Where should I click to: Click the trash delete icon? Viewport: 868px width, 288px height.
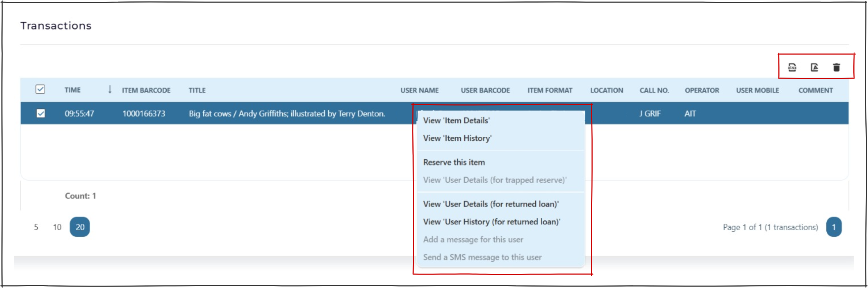pyautogui.click(x=836, y=67)
